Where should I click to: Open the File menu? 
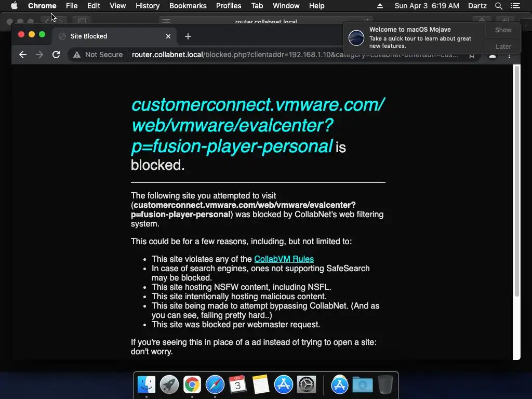coord(72,6)
